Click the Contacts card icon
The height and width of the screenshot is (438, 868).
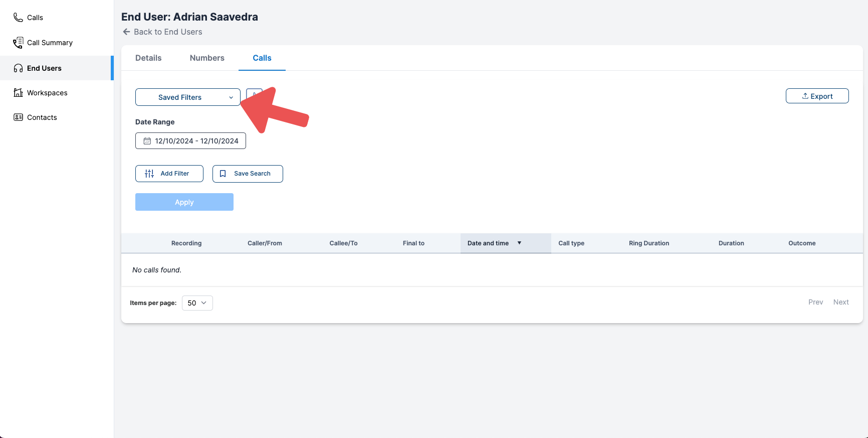tap(18, 117)
